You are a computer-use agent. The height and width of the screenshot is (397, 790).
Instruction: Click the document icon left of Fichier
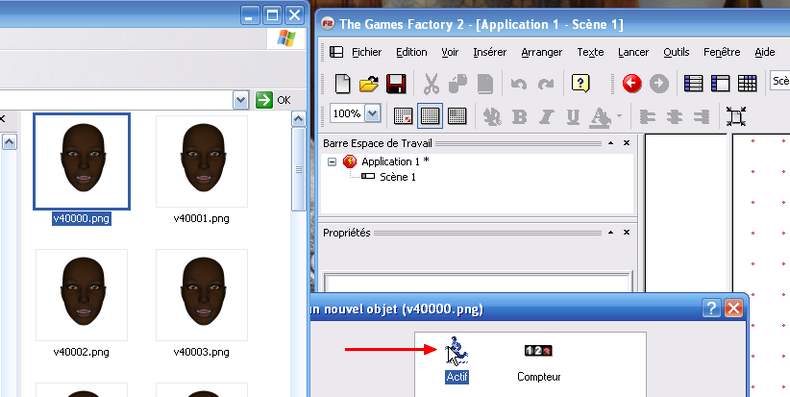(x=336, y=52)
